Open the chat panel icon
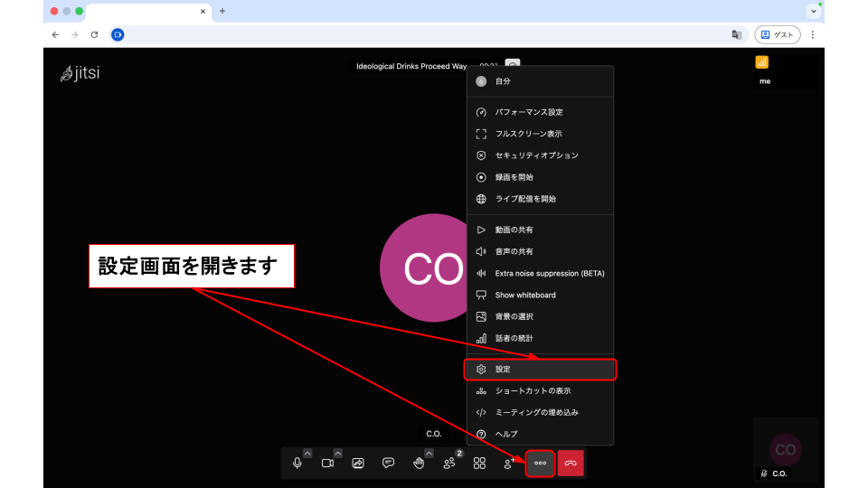868x488 pixels. coord(388,463)
